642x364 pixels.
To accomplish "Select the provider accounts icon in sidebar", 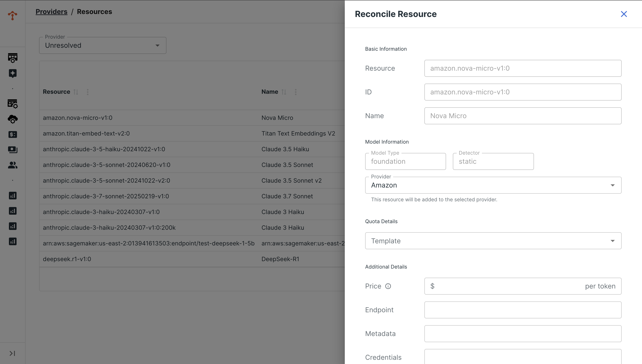I will click(12, 104).
